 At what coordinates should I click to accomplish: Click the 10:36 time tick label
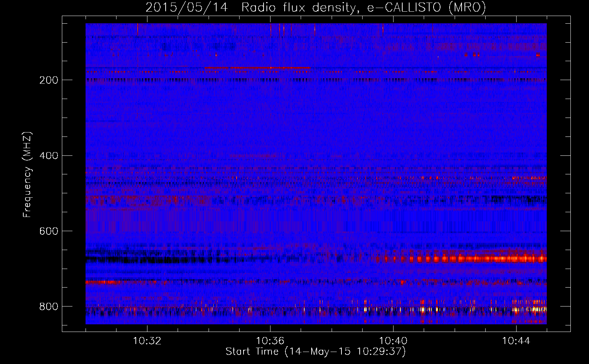pyautogui.click(x=270, y=341)
